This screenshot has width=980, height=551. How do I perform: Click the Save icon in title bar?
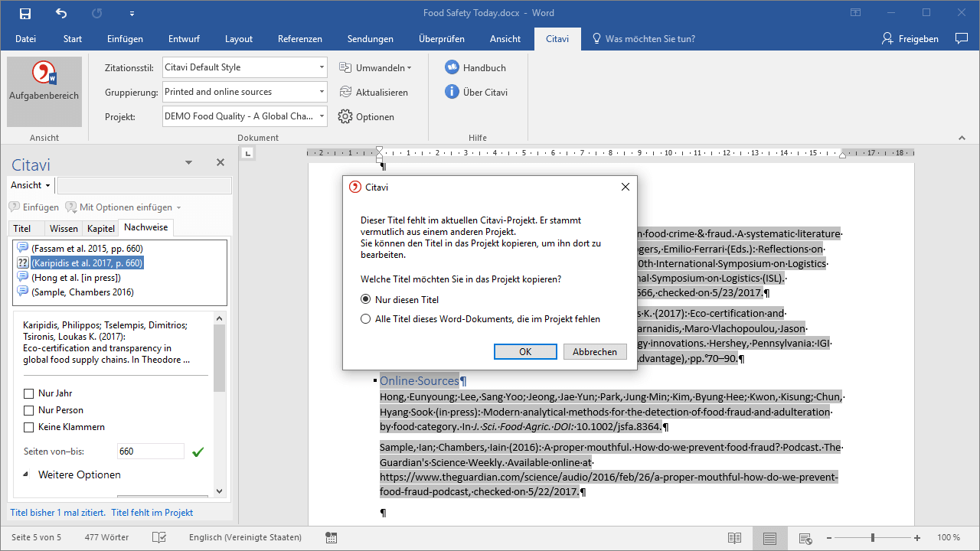coord(25,13)
